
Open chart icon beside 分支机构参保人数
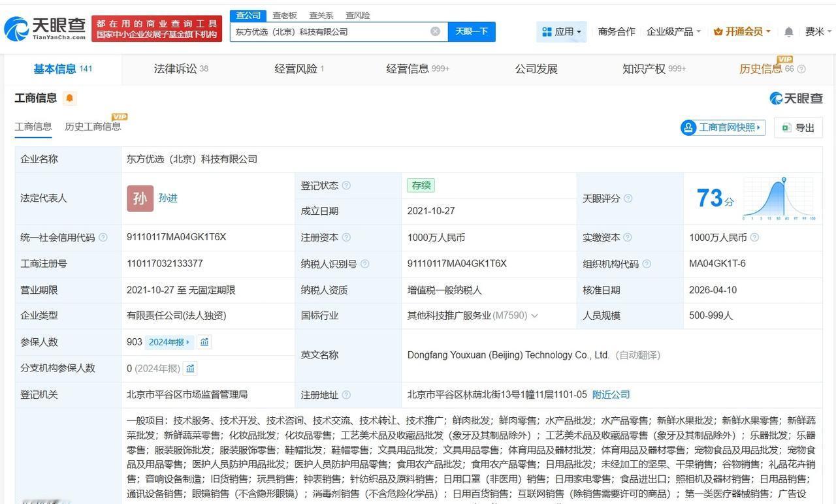pos(190,368)
